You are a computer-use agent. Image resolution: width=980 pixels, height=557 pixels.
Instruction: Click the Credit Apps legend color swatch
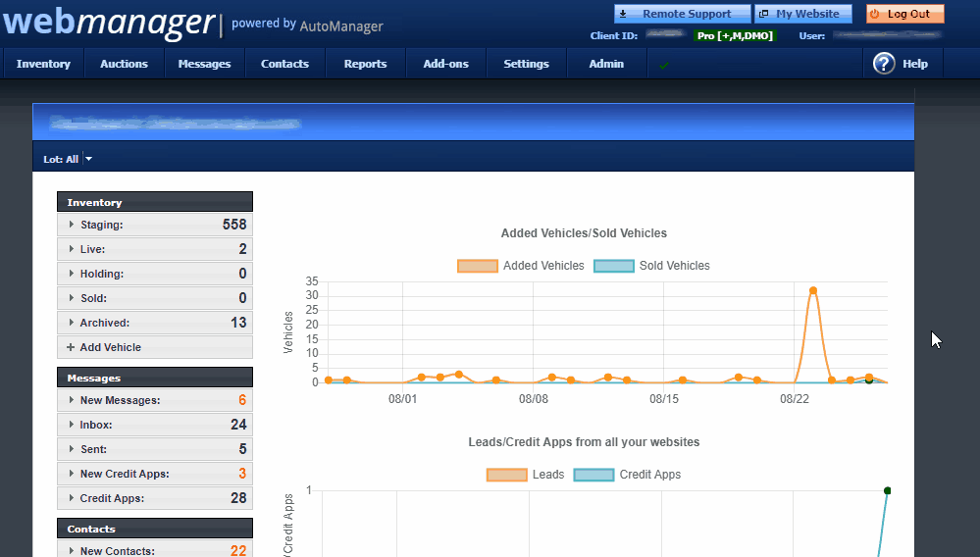[593, 475]
